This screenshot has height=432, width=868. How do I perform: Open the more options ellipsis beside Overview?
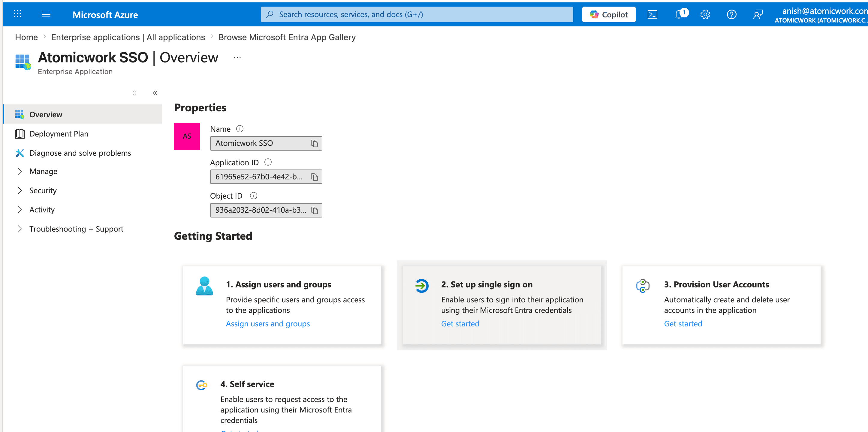coord(237,58)
